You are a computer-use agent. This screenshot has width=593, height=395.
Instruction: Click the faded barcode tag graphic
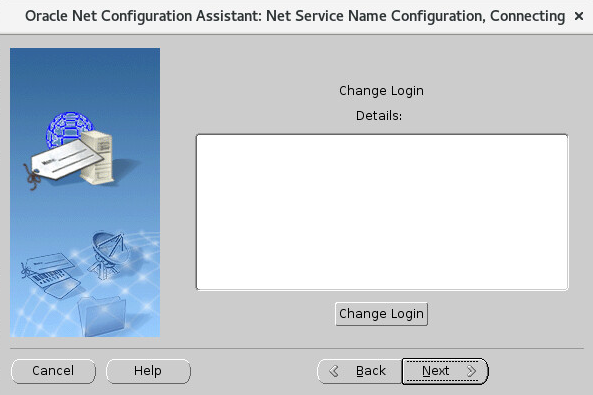pos(51,274)
